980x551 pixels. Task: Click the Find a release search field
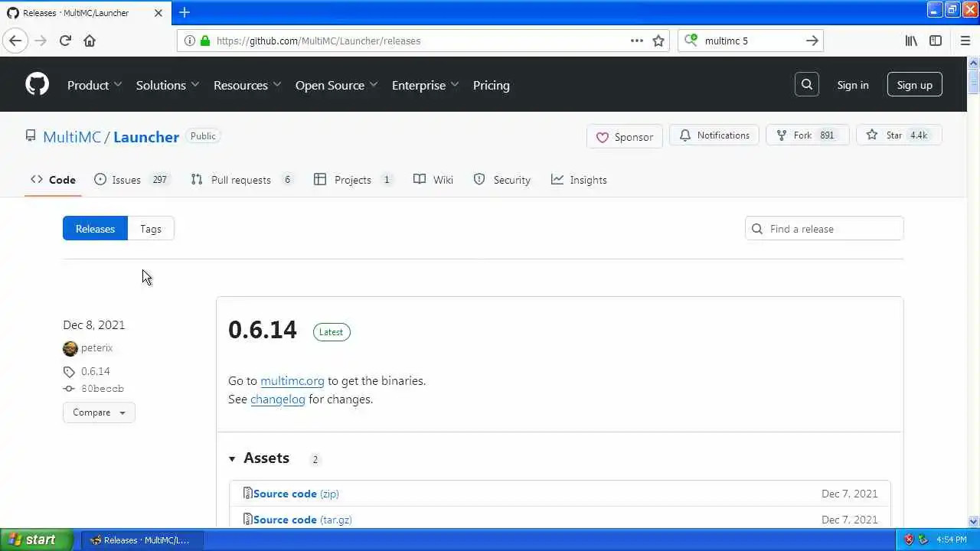825,229
